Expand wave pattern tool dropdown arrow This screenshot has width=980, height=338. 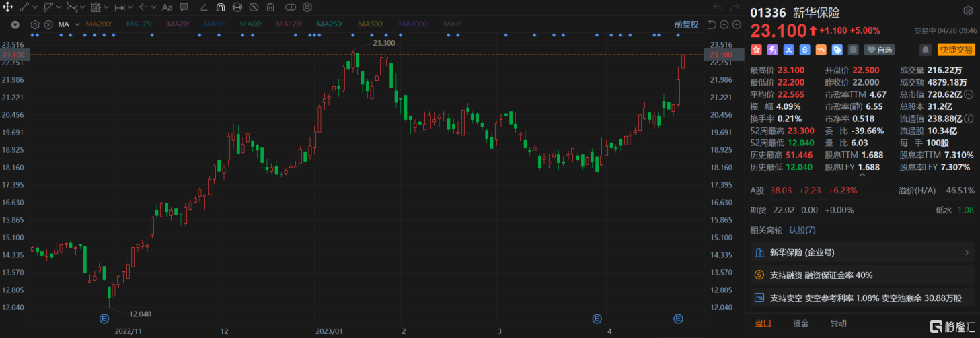(x=83, y=7)
